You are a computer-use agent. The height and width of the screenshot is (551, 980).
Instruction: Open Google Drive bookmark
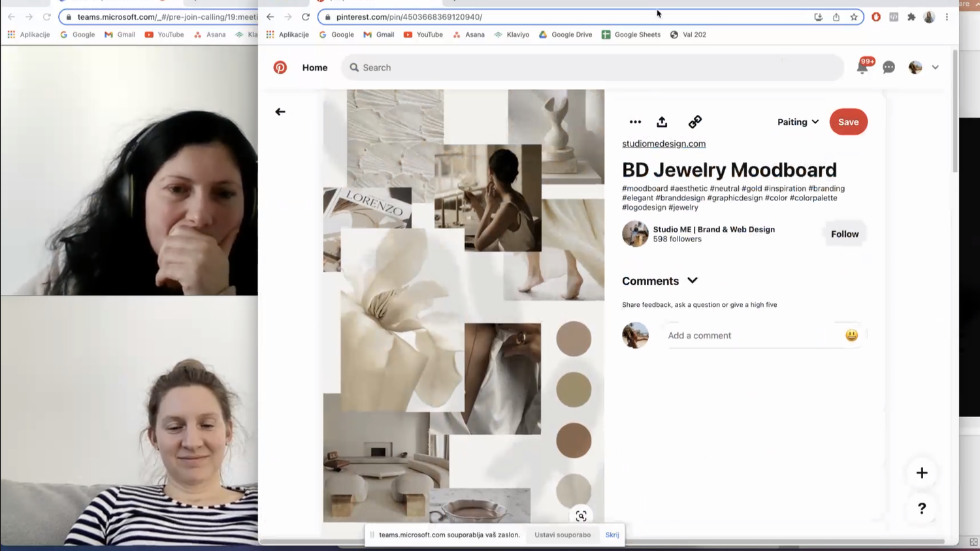click(565, 35)
